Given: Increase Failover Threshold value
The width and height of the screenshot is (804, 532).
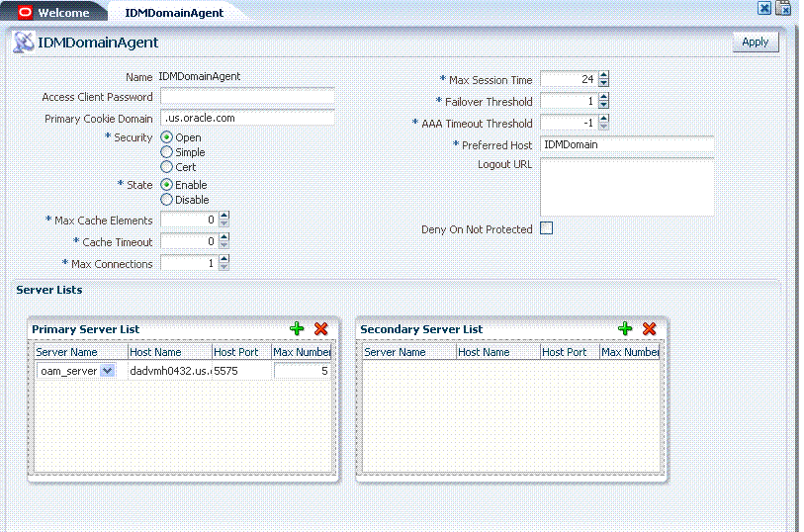Looking at the screenshot, I should tap(604, 97).
